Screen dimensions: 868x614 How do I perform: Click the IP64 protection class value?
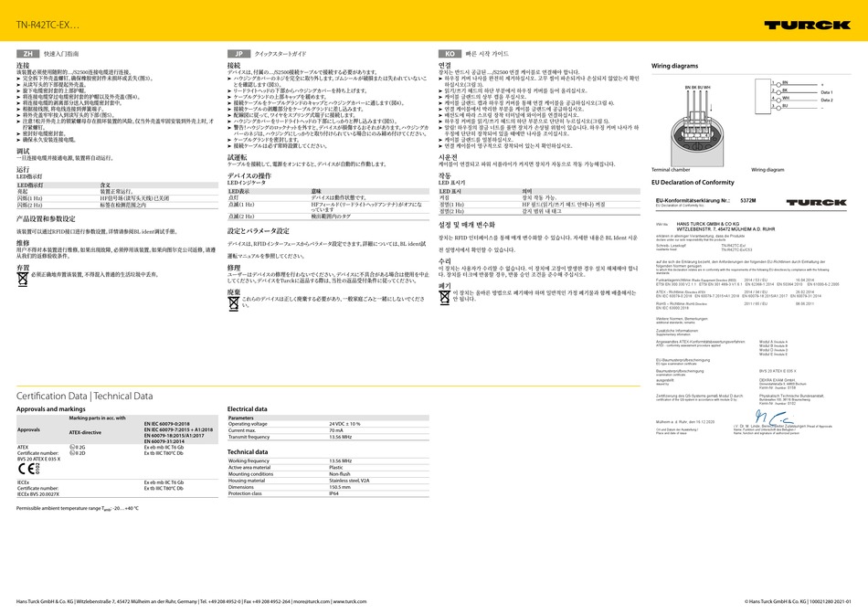tap(333, 493)
